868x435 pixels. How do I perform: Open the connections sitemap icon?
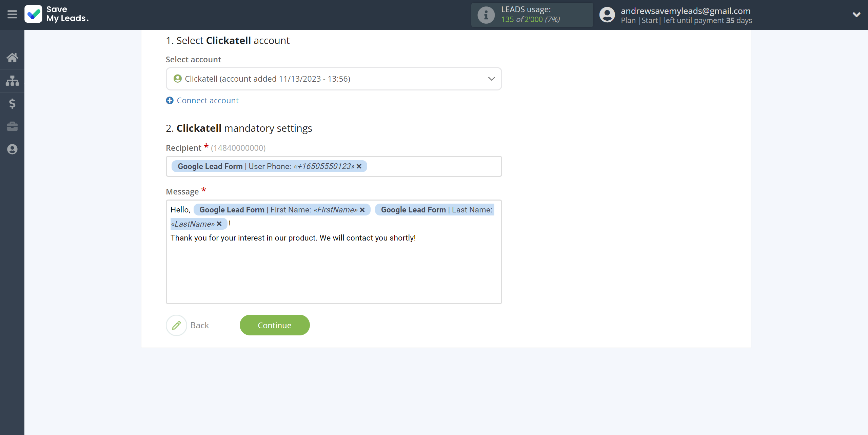pyautogui.click(x=12, y=81)
